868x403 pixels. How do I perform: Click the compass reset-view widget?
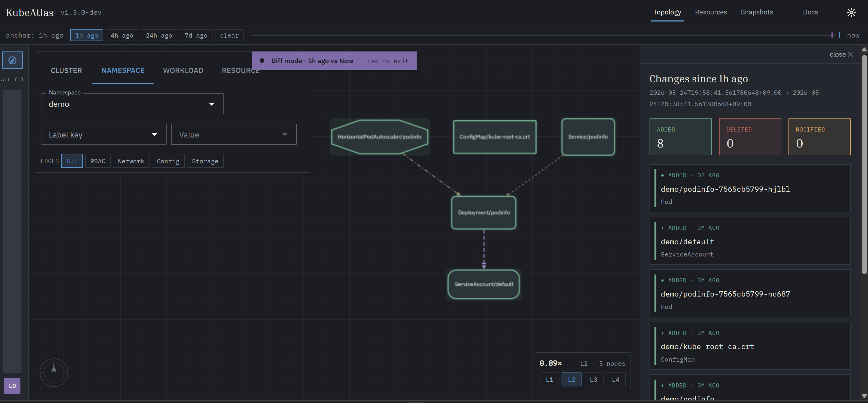pos(54,372)
